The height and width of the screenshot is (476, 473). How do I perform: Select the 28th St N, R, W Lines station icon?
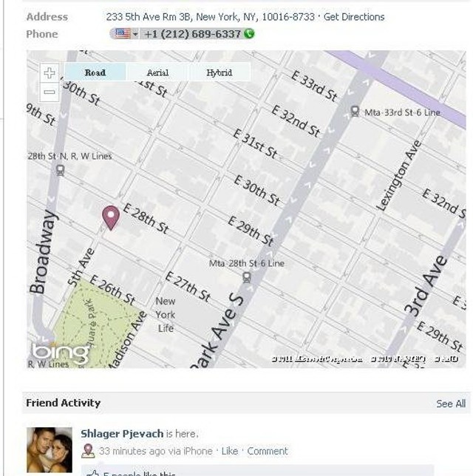coord(60,170)
